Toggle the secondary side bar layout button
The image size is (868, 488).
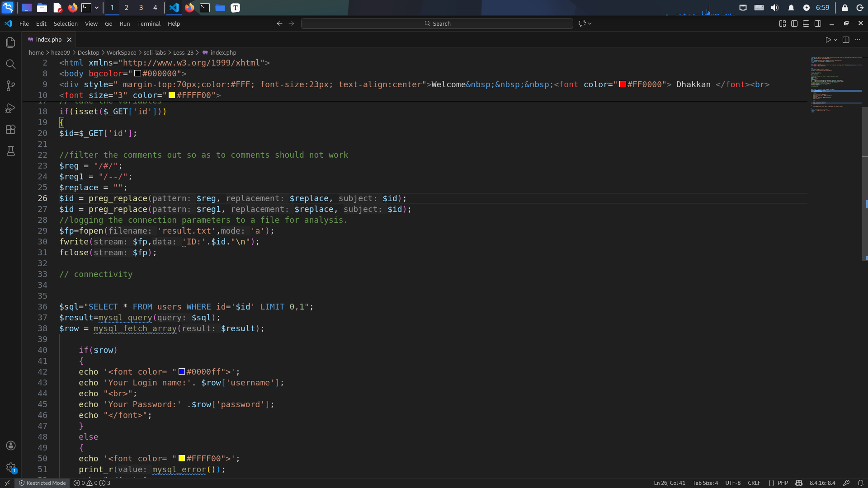(x=818, y=23)
